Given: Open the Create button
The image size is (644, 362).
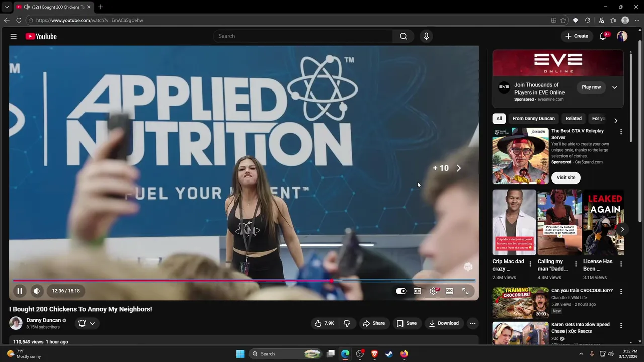Looking at the screenshot, I should click(577, 36).
